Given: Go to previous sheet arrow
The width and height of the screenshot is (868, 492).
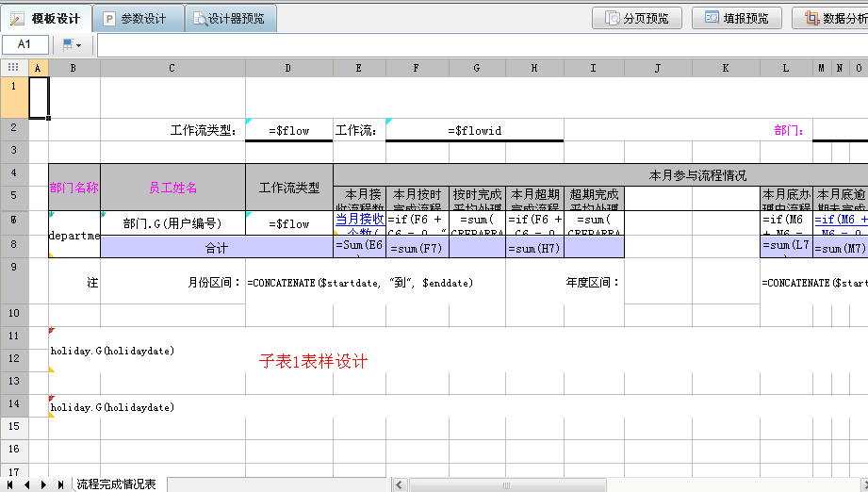Looking at the screenshot, I should (x=26, y=484).
